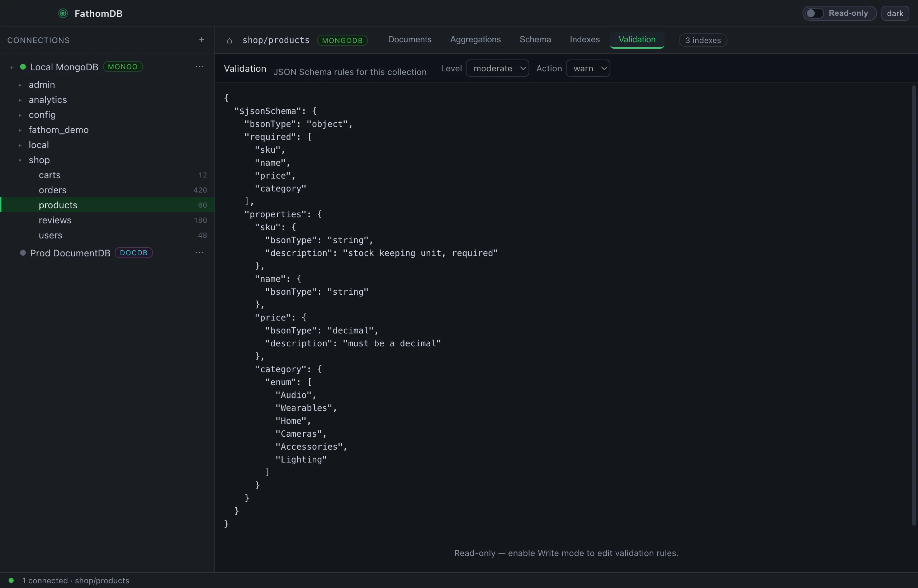Open the validation Action dropdown
Viewport: 918px width, 588px height.
(x=588, y=68)
